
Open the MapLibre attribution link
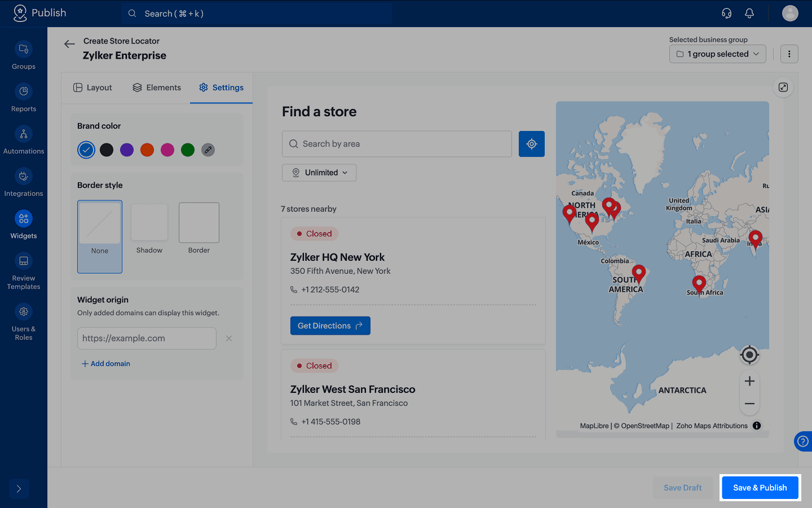594,426
